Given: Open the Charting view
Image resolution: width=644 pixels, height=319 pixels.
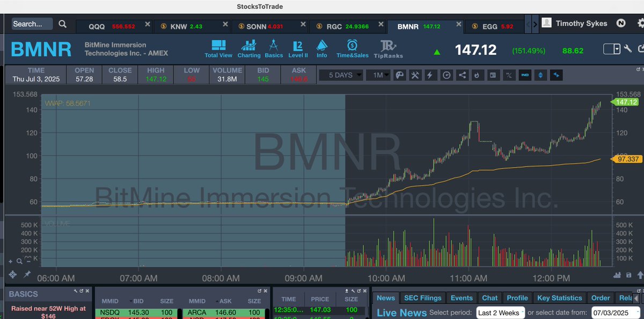Looking at the screenshot, I should coord(249,49).
